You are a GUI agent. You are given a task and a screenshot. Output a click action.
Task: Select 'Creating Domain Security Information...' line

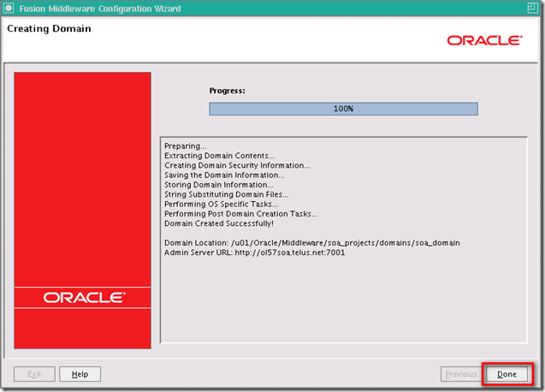click(x=237, y=165)
